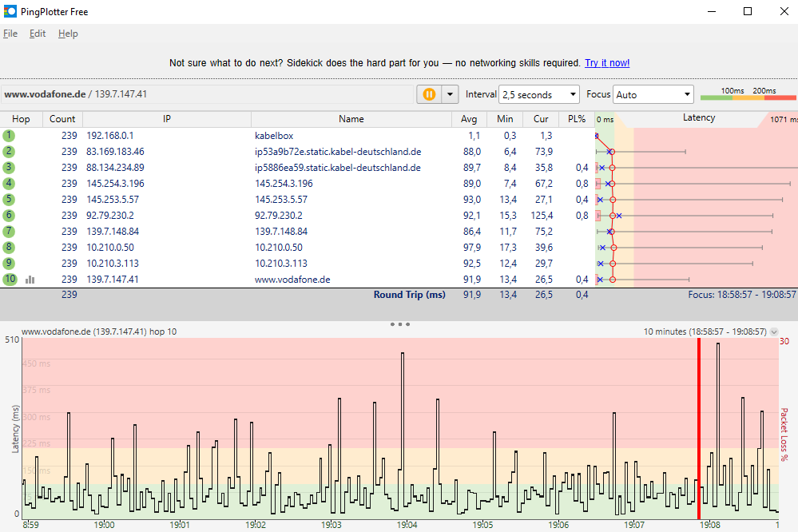Select name ip5886ea59.static.kabel-deutschland.de

pyautogui.click(x=337, y=168)
